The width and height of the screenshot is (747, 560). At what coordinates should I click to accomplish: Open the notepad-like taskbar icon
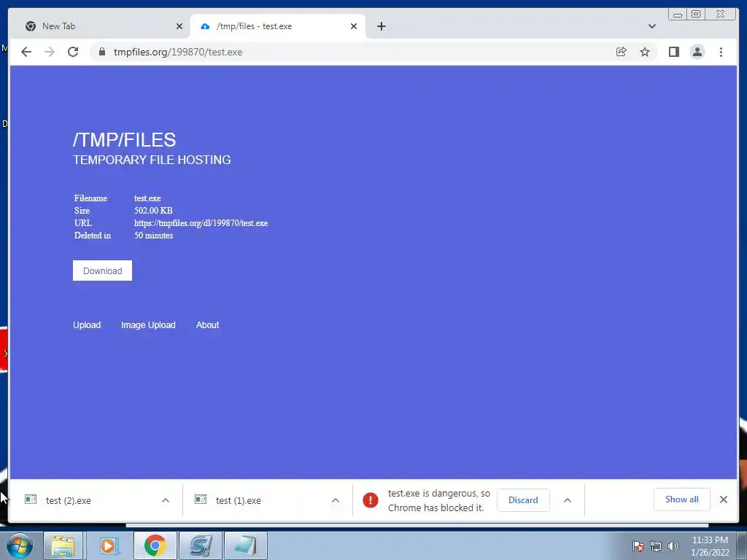point(246,545)
